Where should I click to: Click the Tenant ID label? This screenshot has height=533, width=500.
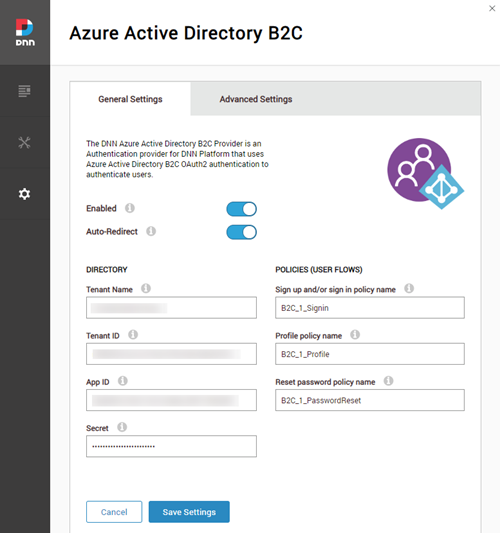[103, 336]
